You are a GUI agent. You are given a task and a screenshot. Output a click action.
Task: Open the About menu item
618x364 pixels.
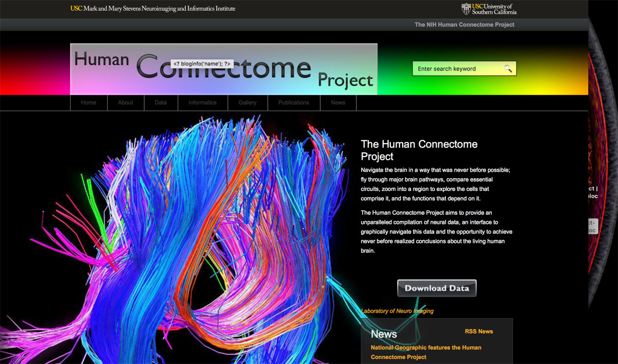[126, 102]
